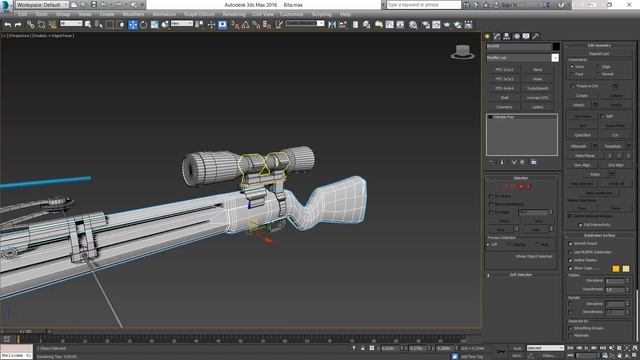Image resolution: width=640 pixels, height=360 pixels.
Task: Click the Select by Name icon
Action: point(99,25)
